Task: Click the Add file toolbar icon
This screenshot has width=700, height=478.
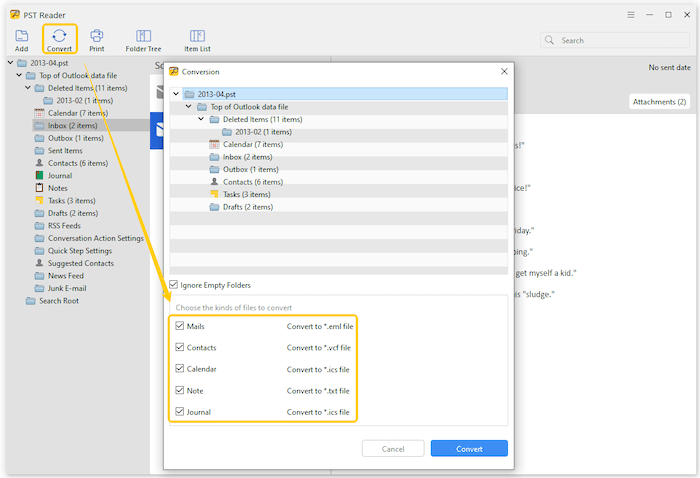Action: pyautogui.click(x=21, y=40)
